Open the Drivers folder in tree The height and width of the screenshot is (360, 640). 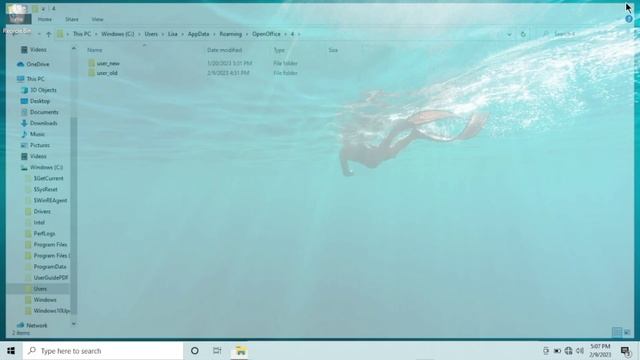click(42, 211)
